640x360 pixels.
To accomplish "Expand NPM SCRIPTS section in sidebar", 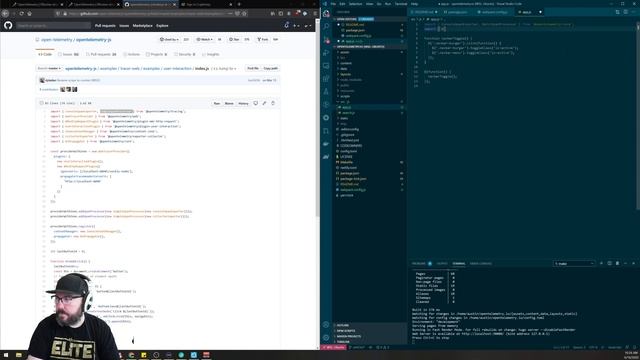I will [x=369, y=331].
